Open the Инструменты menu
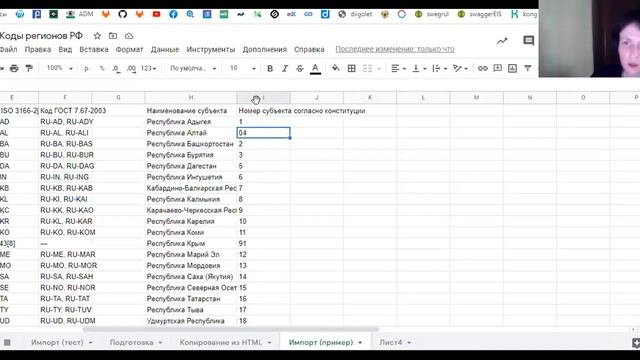640x360 pixels. (211, 49)
